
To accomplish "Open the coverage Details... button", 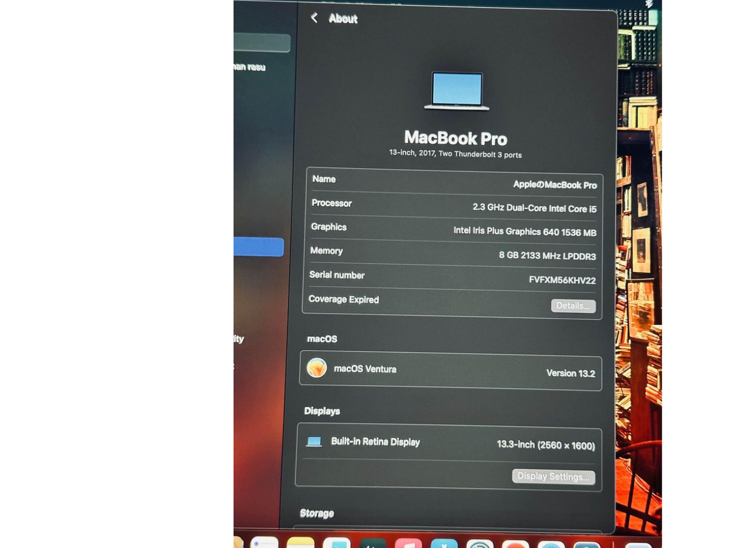I will [573, 306].
